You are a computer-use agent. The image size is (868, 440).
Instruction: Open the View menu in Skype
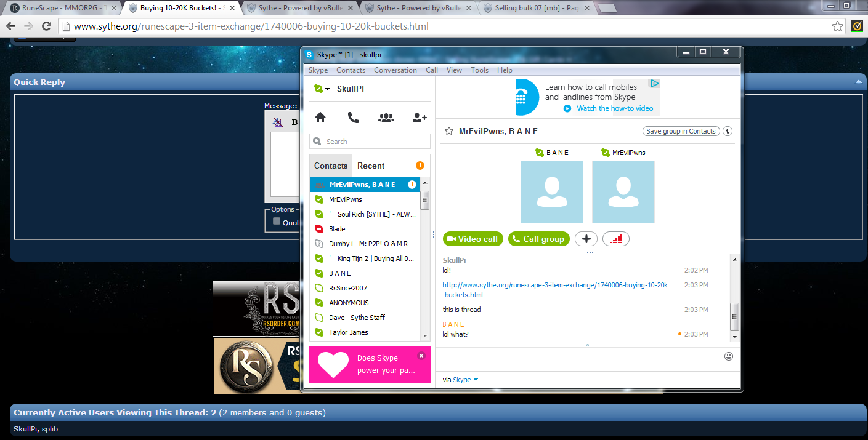point(454,70)
